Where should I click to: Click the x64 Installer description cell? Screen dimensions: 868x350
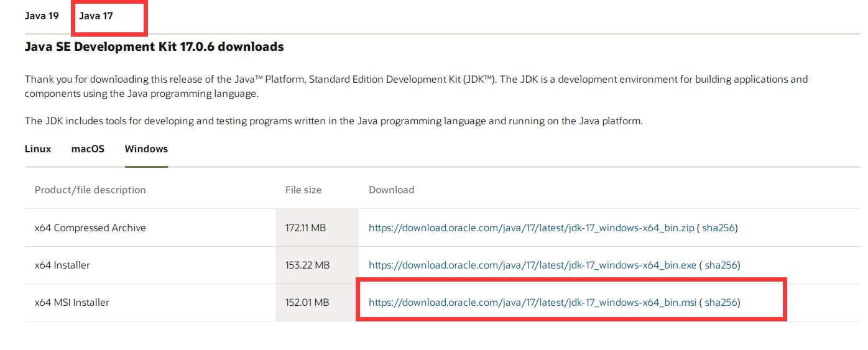150,265
